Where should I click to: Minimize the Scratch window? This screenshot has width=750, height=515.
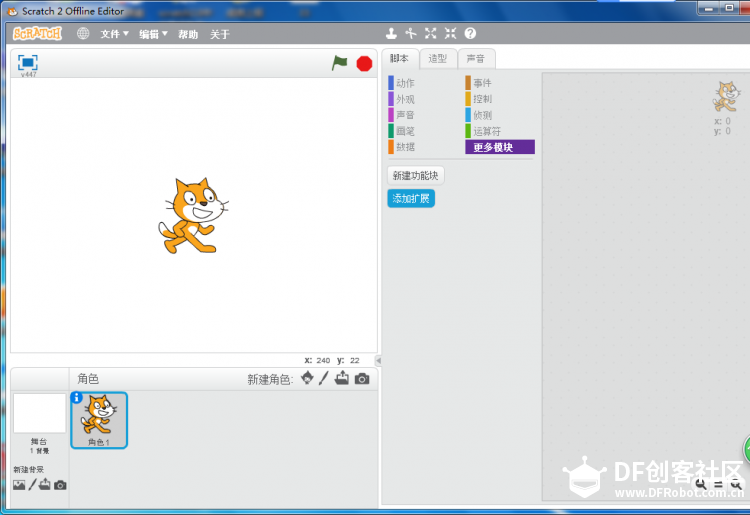(x=709, y=9)
